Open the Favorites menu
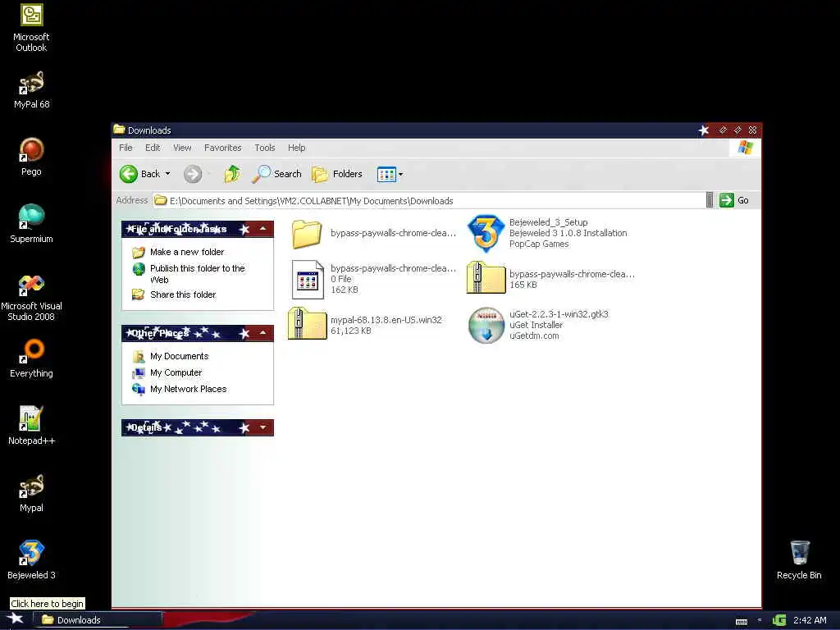 (x=223, y=148)
